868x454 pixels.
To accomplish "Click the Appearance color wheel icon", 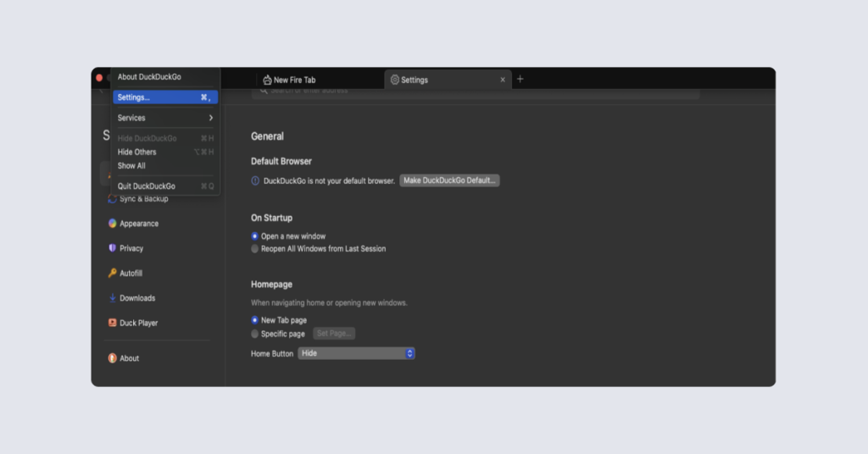I will pyautogui.click(x=113, y=224).
